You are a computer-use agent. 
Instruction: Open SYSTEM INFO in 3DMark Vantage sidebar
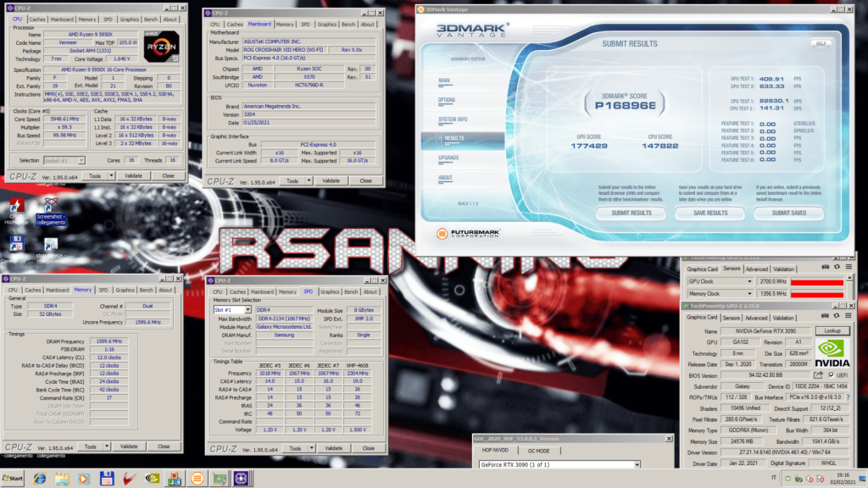tap(453, 119)
